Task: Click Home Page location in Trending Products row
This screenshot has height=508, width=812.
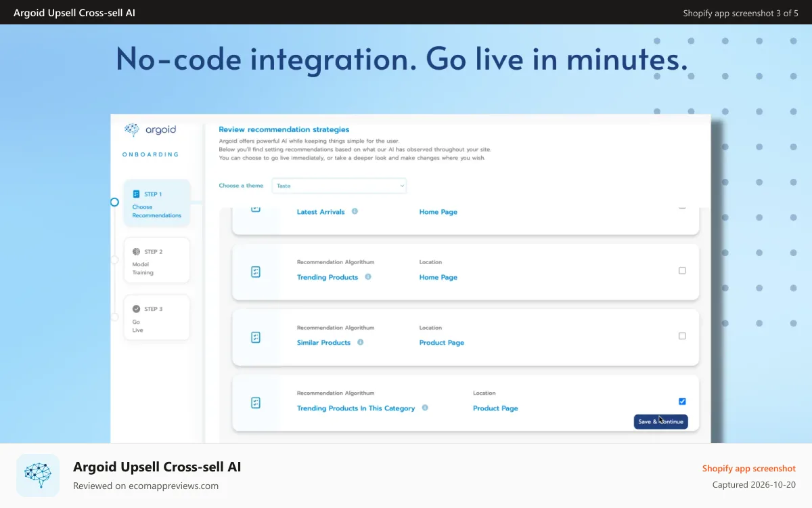Action: click(438, 277)
